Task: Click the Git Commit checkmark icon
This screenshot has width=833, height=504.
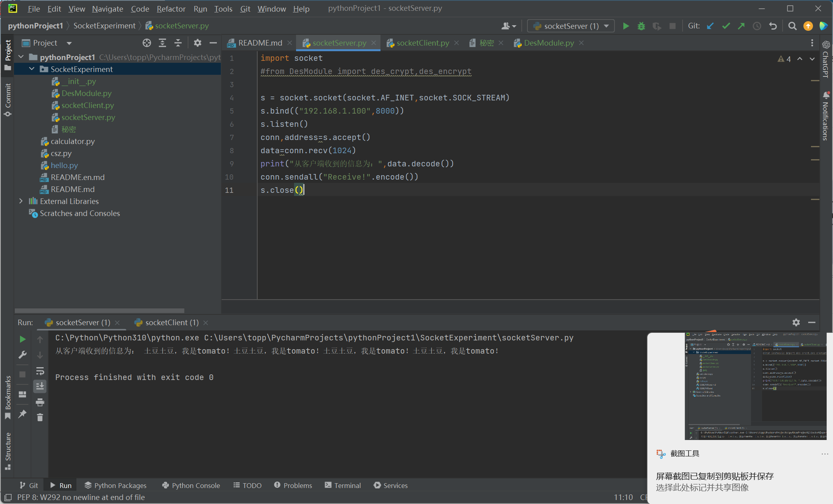Action: [x=726, y=26]
